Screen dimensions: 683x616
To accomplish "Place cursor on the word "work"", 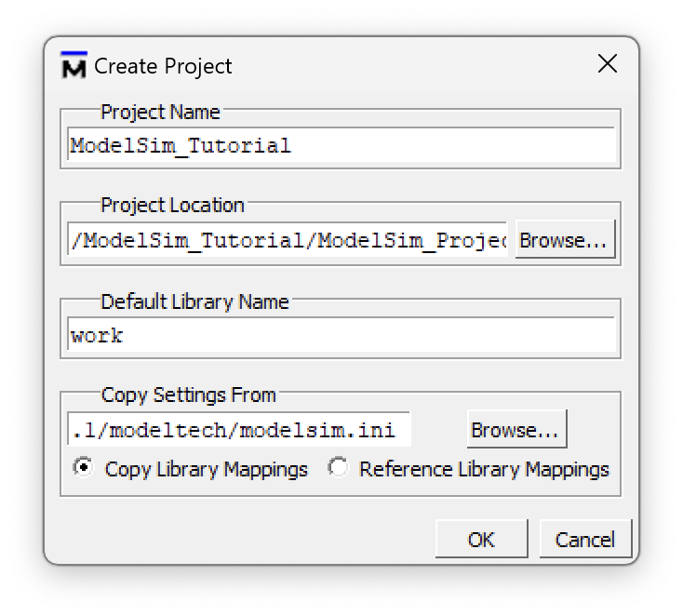I will click(x=97, y=335).
